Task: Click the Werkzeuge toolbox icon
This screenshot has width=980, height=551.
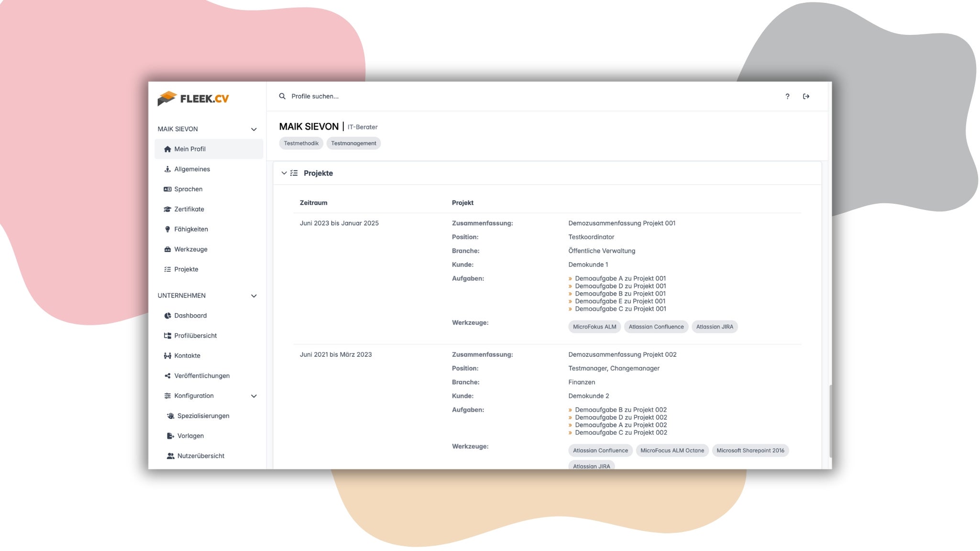Action: (x=167, y=250)
